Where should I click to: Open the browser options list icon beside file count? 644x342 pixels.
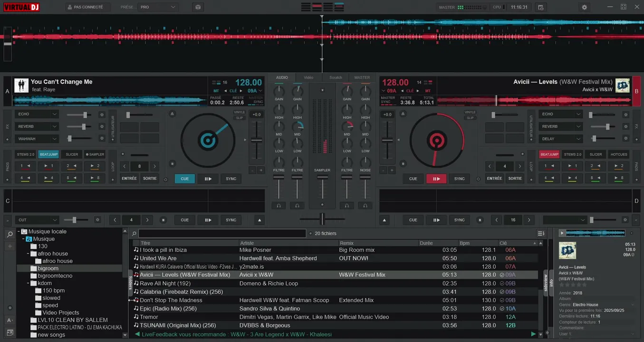(x=540, y=233)
